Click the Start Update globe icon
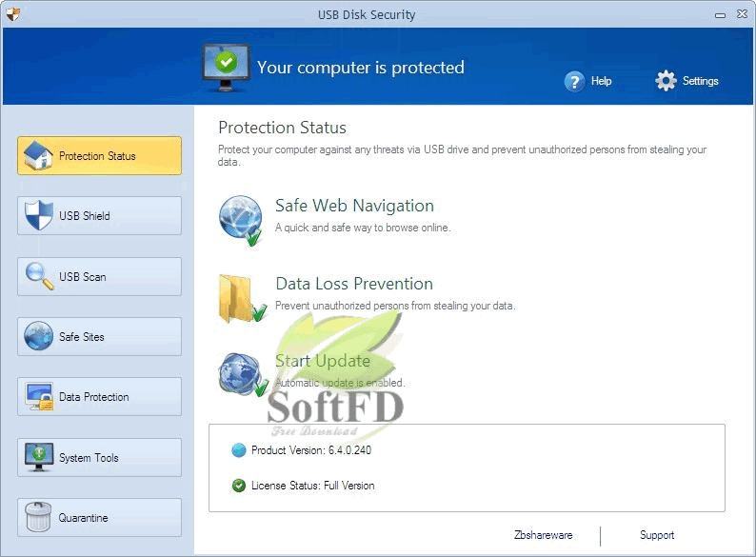This screenshot has width=756, height=557. tap(243, 374)
